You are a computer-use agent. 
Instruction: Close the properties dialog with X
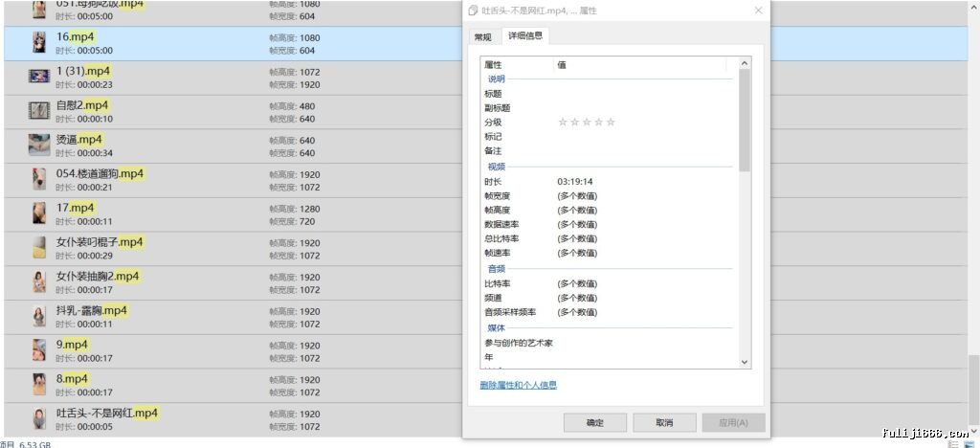(x=758, y=11)
